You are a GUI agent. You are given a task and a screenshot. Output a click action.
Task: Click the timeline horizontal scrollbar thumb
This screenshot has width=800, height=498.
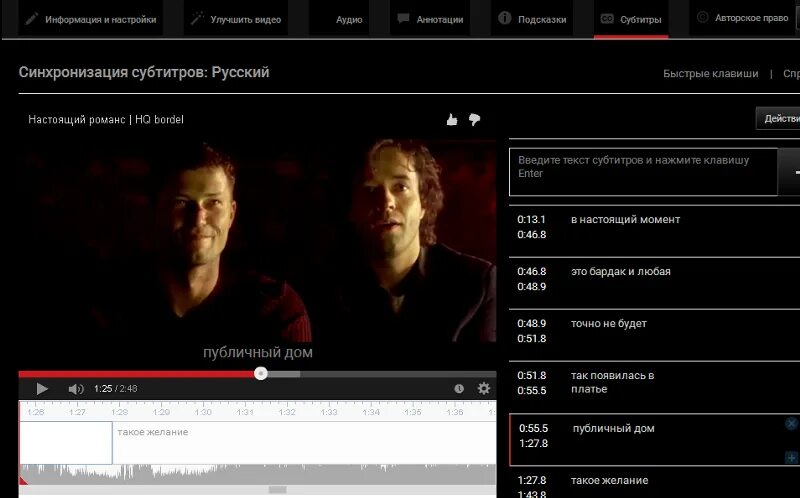point(278,490)
